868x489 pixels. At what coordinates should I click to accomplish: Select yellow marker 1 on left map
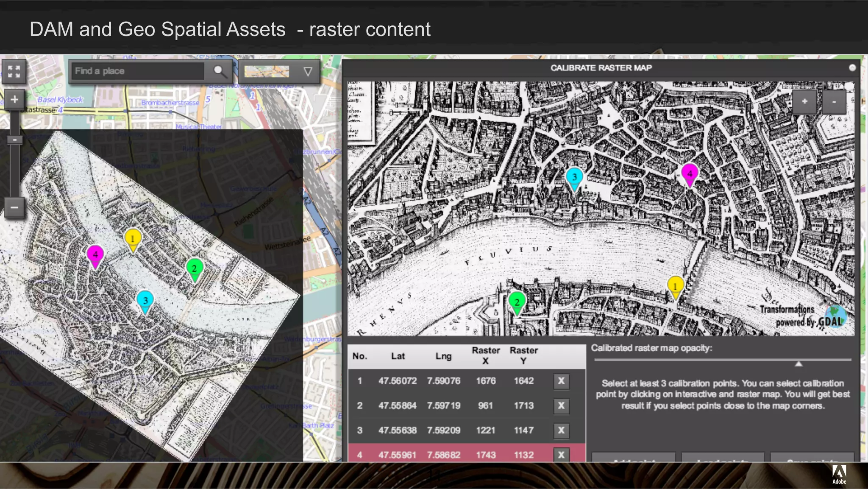(133, 241)
